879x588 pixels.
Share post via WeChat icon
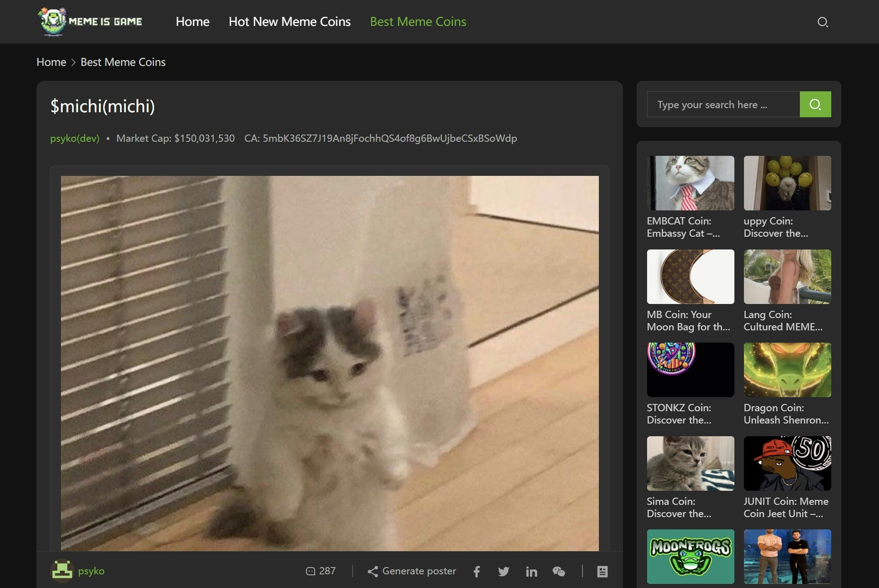tap(558, 571)
